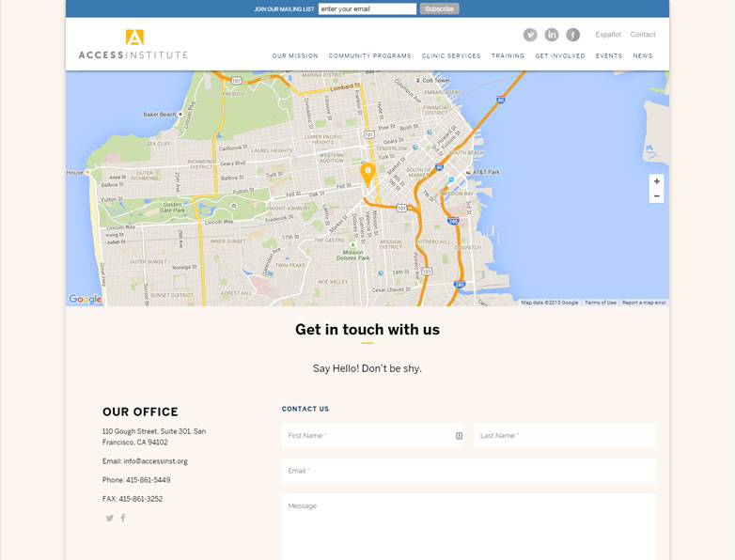Viewport: 735px width, 560px height.
Task: Open the Our Mission menu
Action: click(295, 56)
